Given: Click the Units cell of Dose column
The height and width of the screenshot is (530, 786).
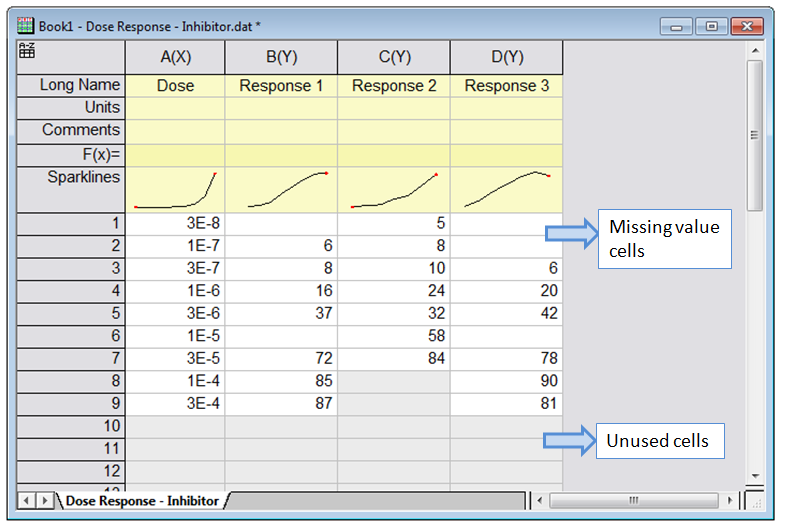Looking at the screenshot, I should pyautogui.click(x=175, y=108).
